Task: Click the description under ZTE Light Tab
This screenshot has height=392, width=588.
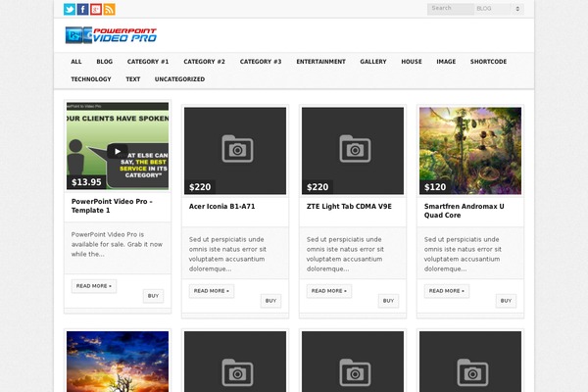Action: pos(345,254)
